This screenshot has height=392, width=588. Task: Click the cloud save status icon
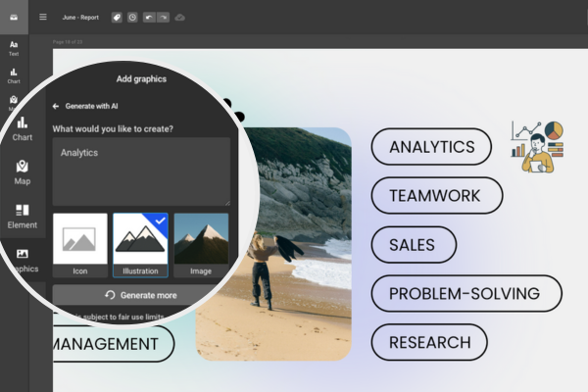click(x=180, y=18)
